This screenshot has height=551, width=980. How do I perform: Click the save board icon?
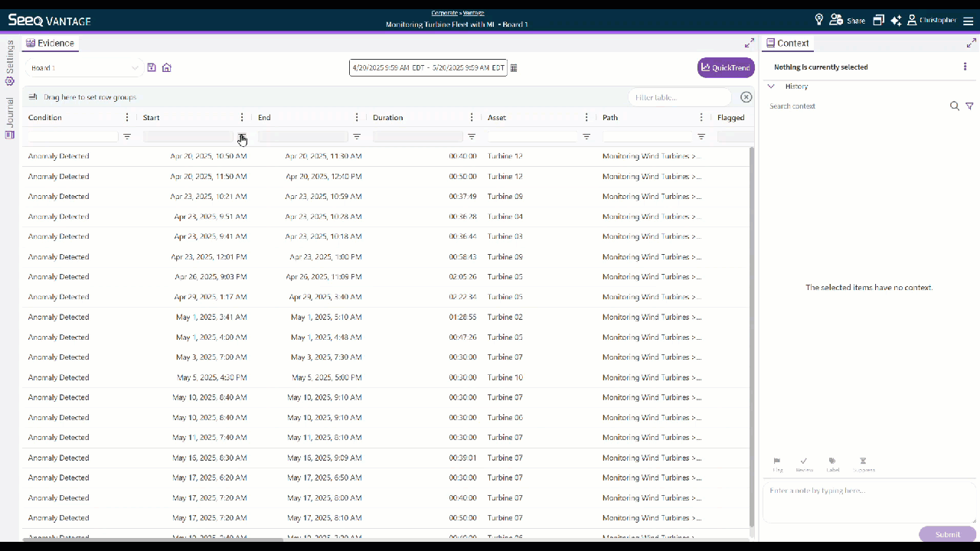152,67
